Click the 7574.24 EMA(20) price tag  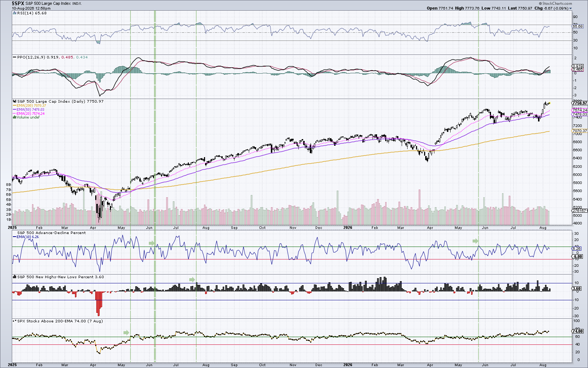click(x=580, y=110)
